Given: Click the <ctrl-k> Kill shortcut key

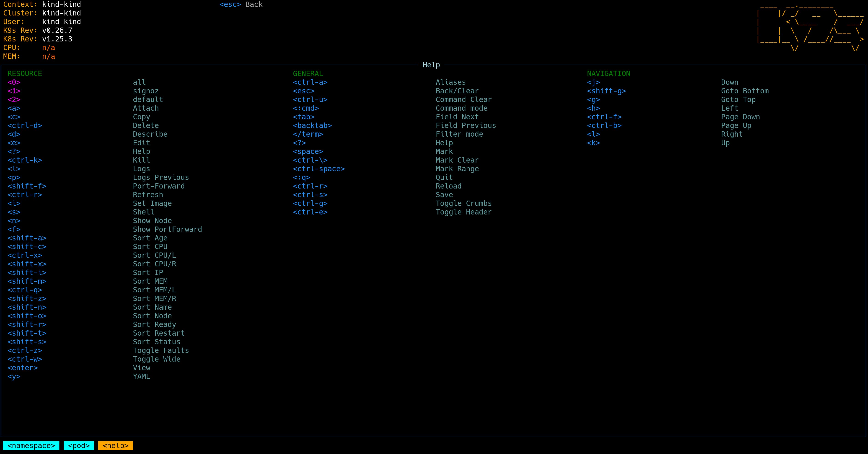Looking at the screenshot, I should point(25,160).
